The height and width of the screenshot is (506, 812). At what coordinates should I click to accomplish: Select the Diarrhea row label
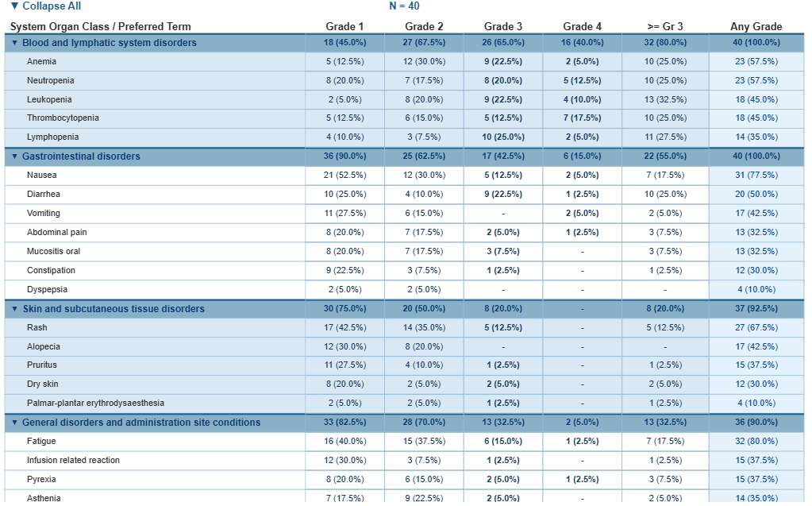44,195
